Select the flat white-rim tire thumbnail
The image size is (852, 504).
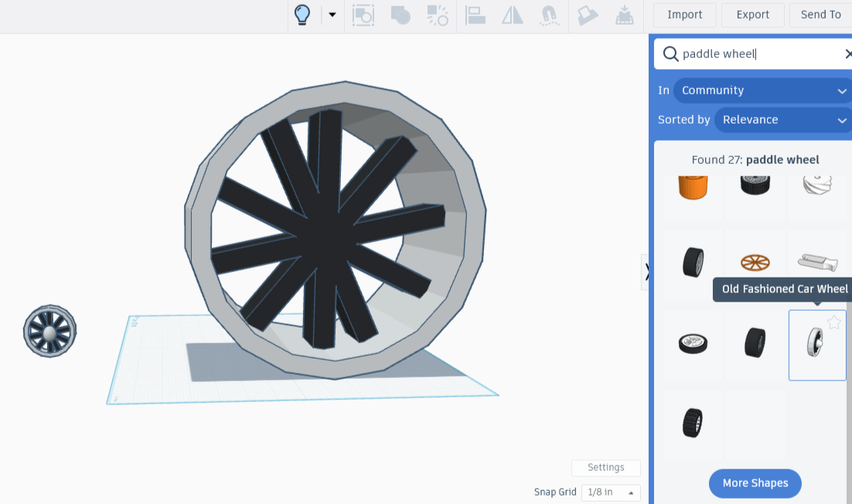(x=693, y=343)
